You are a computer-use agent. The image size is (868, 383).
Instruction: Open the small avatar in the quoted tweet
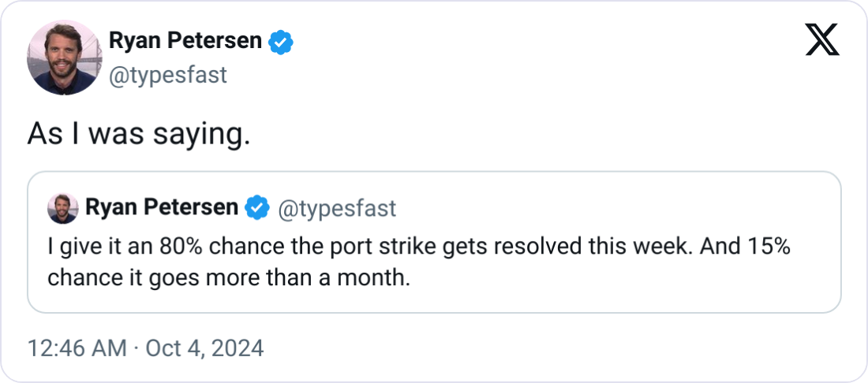pos(62,208)
